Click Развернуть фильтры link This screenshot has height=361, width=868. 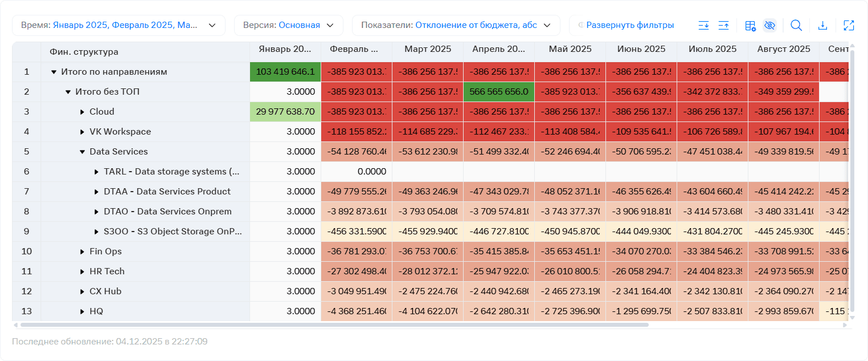coord(630,25)
